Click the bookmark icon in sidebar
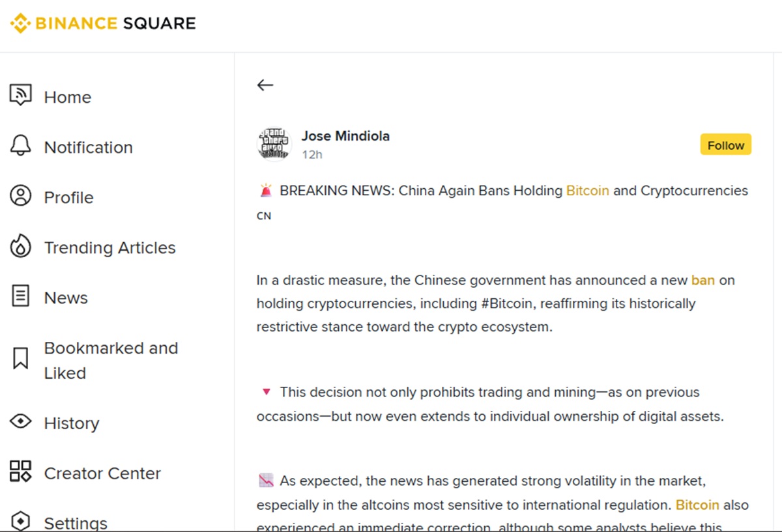 coord(21,358)
